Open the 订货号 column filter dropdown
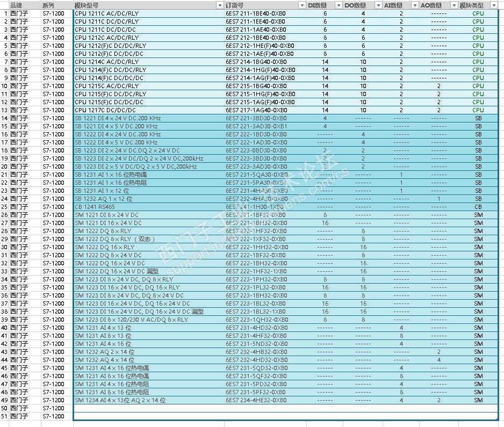The height and width of the screenshot is (427, 504). [x=302, y=5]
